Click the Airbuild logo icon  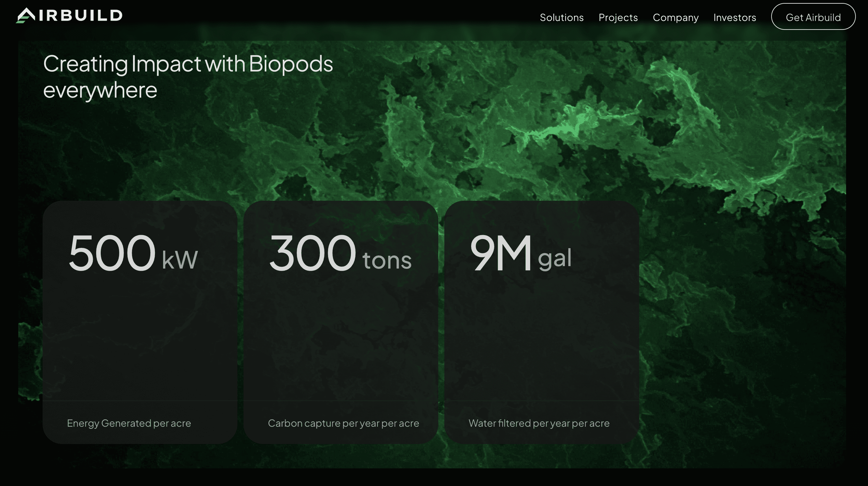(x=26, y=16)
